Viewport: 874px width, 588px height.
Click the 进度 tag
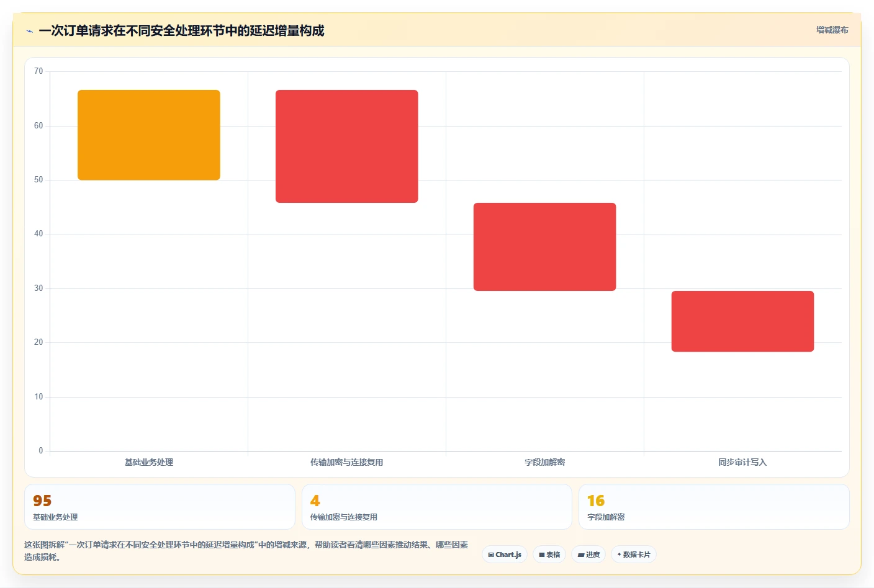click(588, 555)
